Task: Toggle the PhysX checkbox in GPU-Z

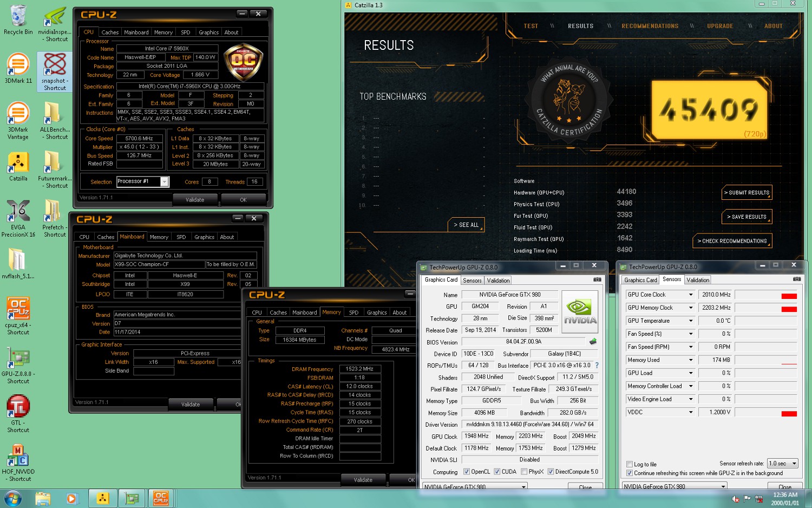Action: (x=524, y=472)
